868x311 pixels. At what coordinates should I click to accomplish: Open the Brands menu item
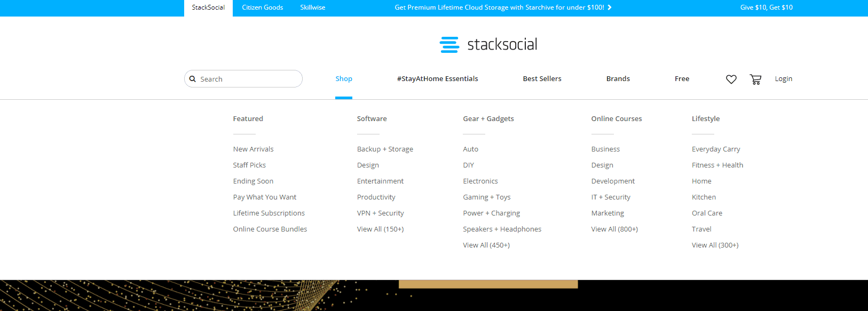point(618,78)
